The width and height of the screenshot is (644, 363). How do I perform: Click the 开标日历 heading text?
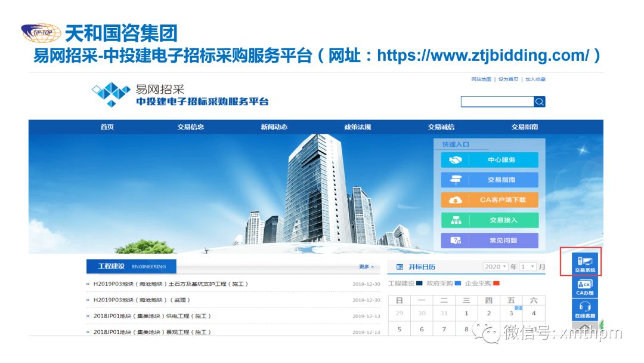(422, 267)
